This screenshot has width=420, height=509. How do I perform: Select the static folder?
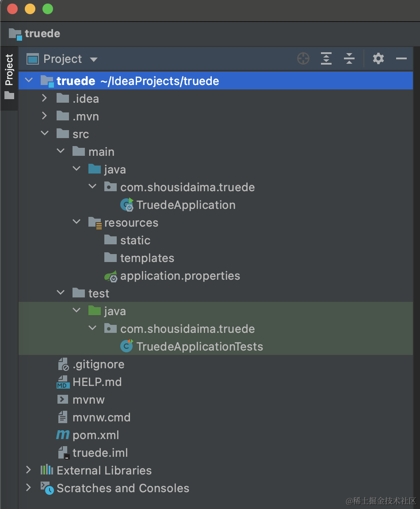(135, 240)
